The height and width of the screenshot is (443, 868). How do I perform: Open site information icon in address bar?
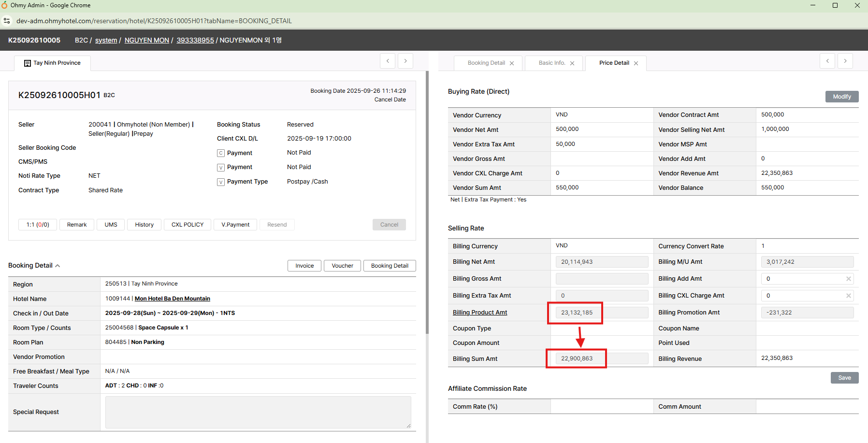[7, 21]
